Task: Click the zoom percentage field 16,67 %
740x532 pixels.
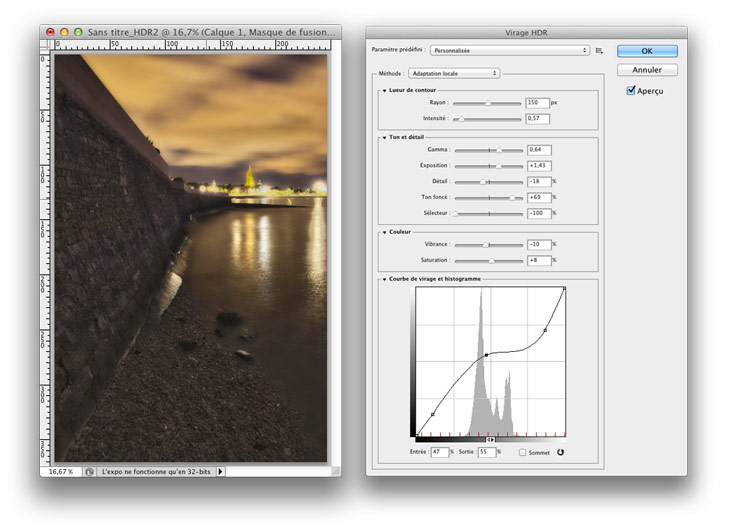Action: [61, 472]
